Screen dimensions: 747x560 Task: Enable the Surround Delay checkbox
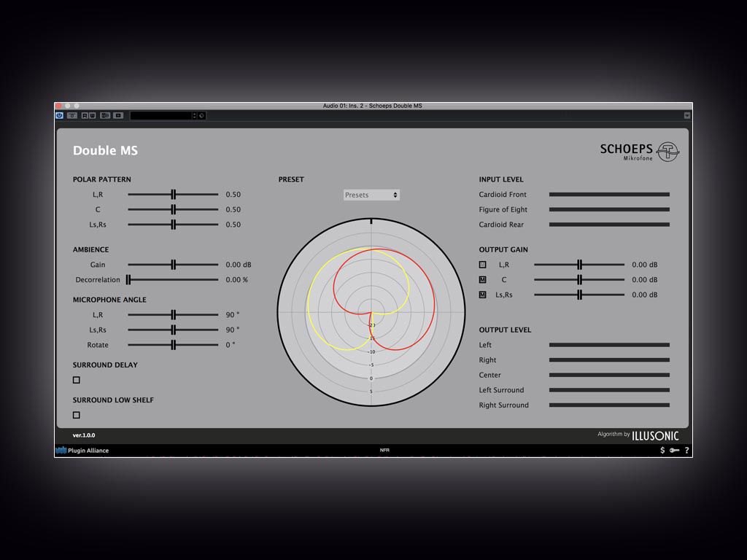(x=77, y=380)
